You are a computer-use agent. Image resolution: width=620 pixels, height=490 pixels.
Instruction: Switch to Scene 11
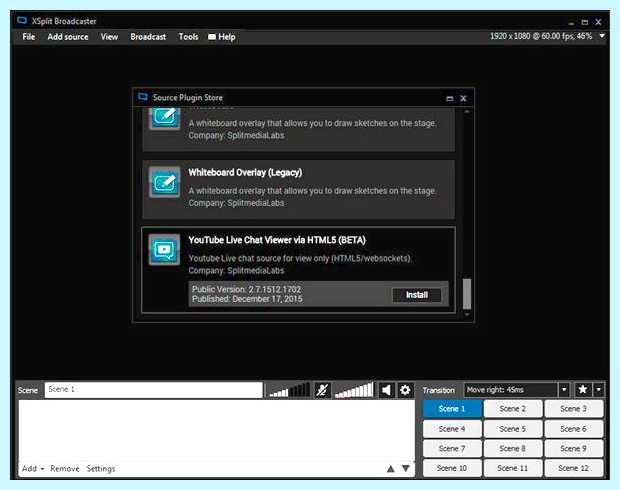[x=512, y=468]
